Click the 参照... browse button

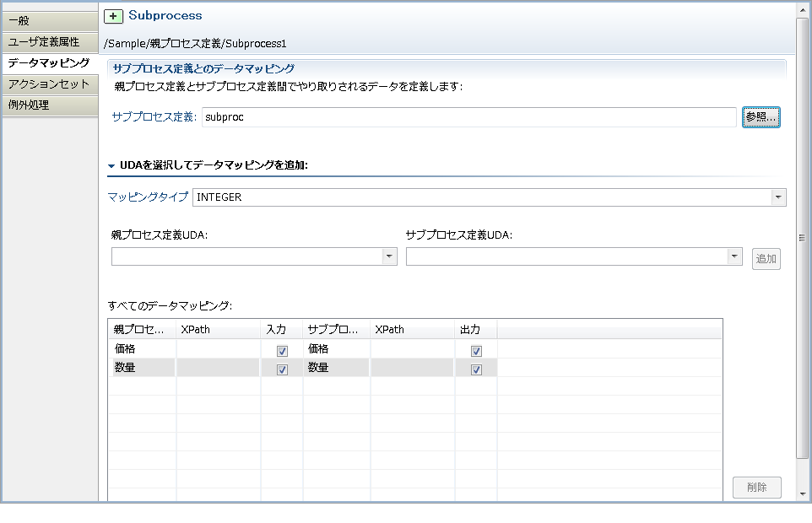761,117
